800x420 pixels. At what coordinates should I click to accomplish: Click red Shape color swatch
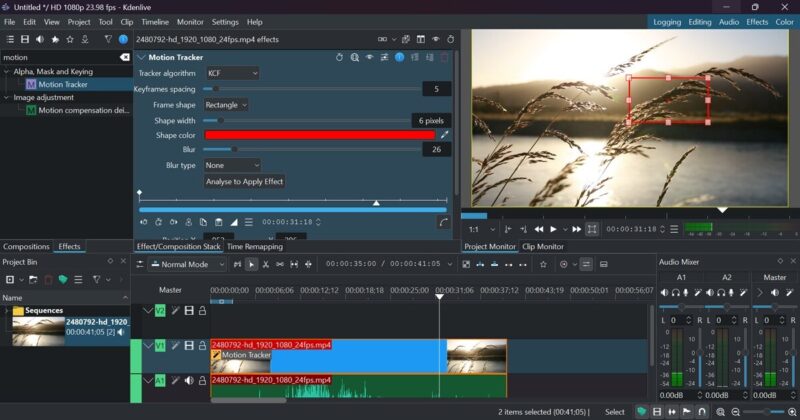pos(319,135)
